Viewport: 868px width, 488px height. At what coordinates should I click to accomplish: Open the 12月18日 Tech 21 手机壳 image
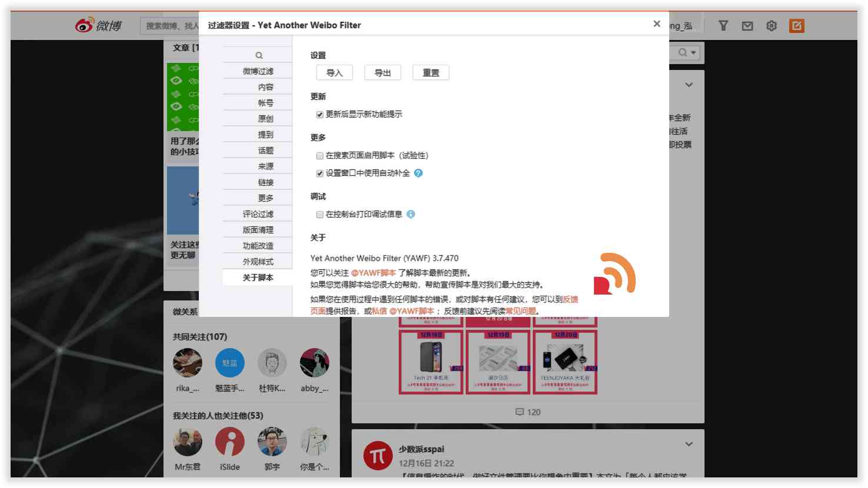point(431,362)
